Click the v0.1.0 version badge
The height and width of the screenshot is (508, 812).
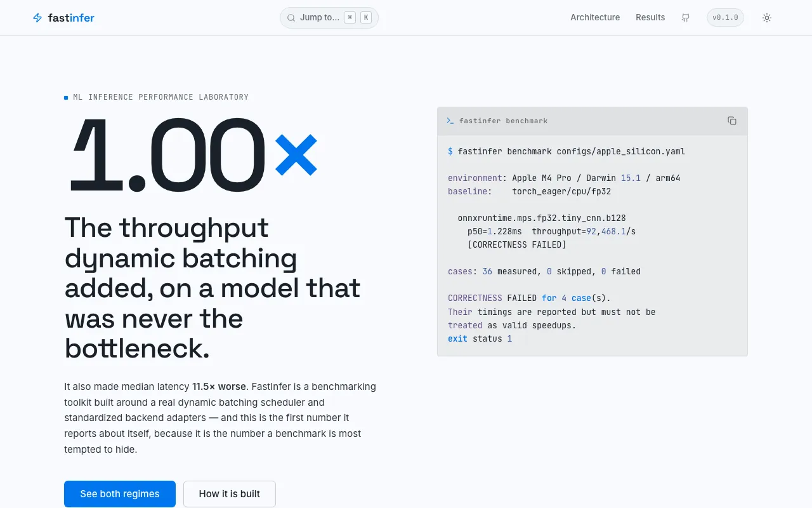click(x=725, y=18)
